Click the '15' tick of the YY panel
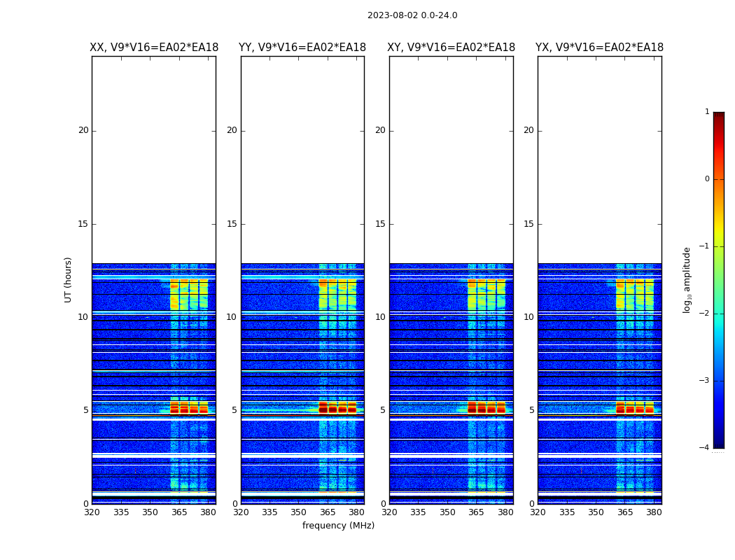Viewport: 735px width, 560px height. coord(232,224)
